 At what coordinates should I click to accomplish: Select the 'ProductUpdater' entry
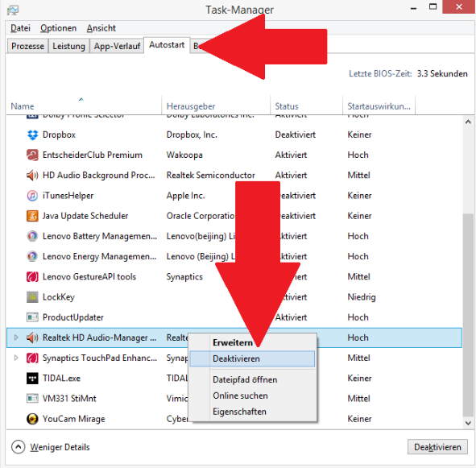point(73,317)
